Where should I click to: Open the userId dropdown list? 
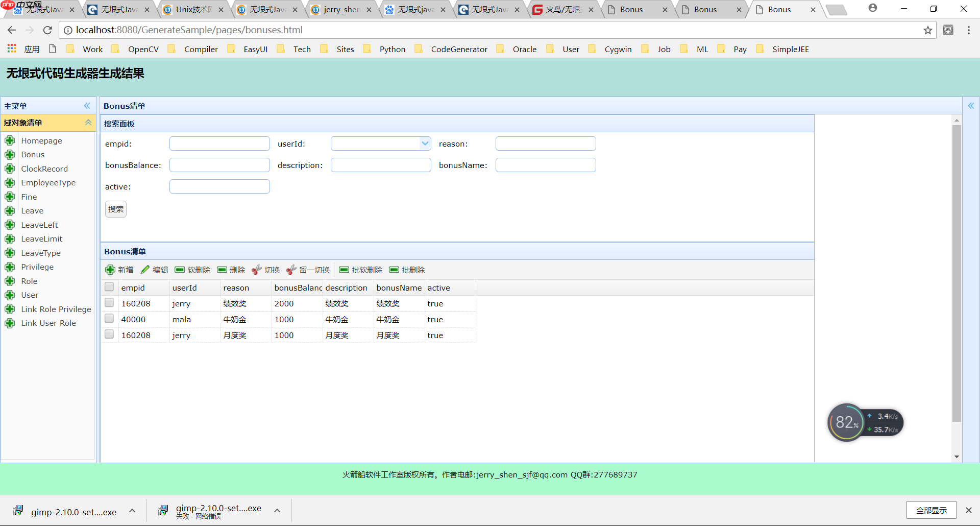[425, 144]
